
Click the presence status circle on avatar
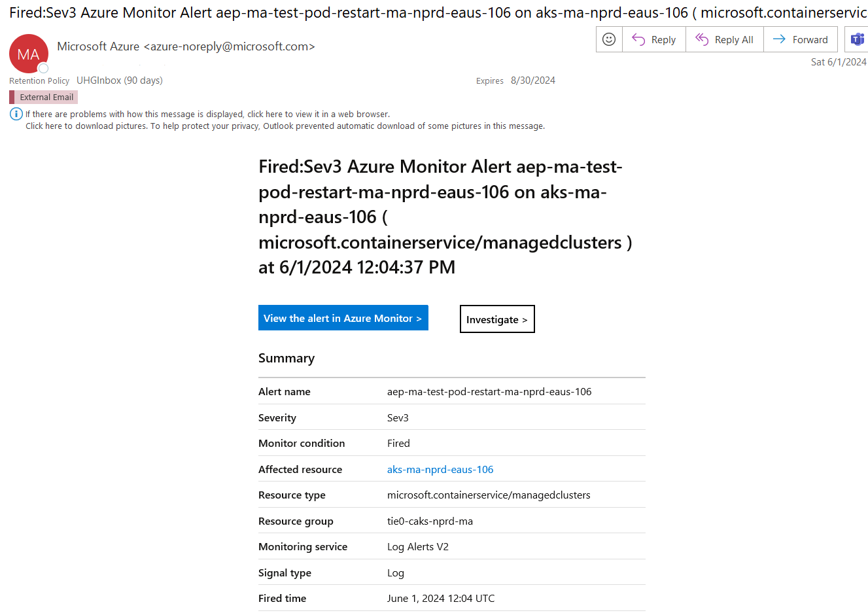click(43, 68)
